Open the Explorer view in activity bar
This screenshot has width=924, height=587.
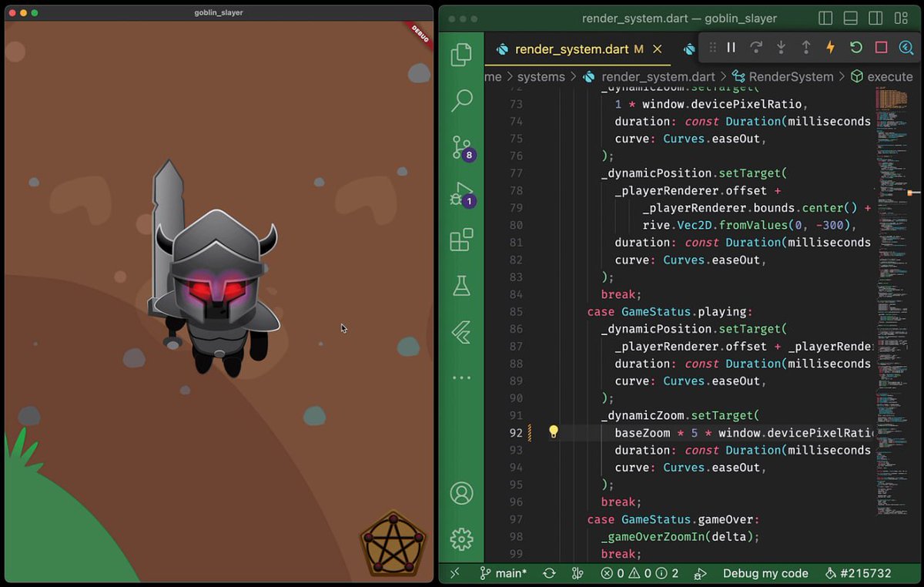click(461, 55)
